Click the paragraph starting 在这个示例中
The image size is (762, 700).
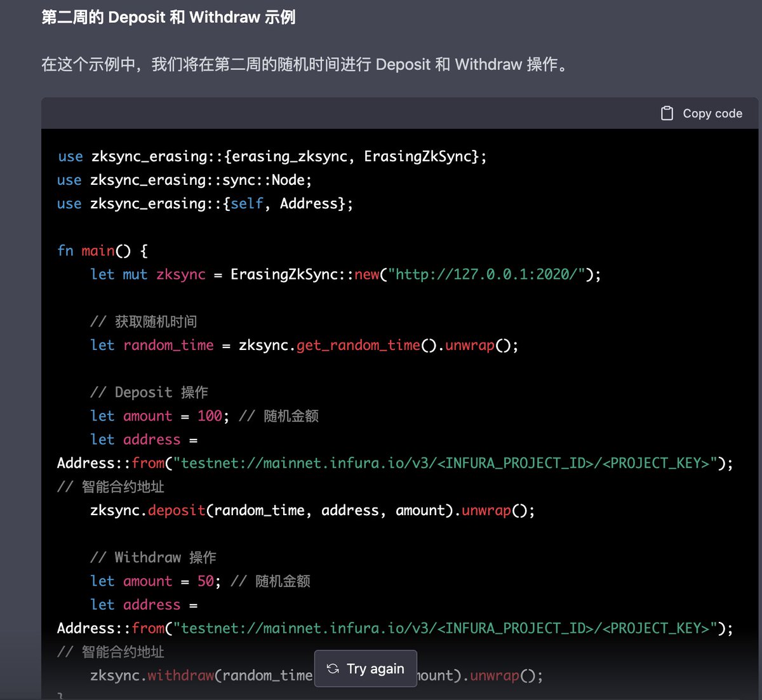305,64
